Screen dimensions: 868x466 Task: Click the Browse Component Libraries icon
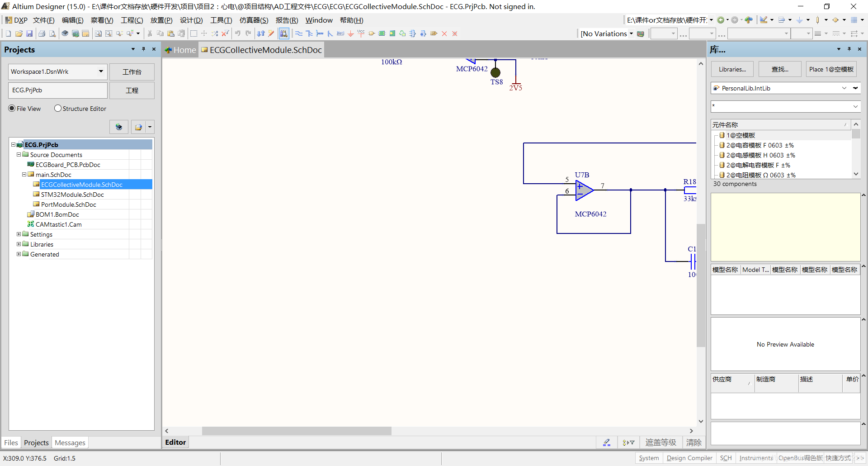coord(284,33)
